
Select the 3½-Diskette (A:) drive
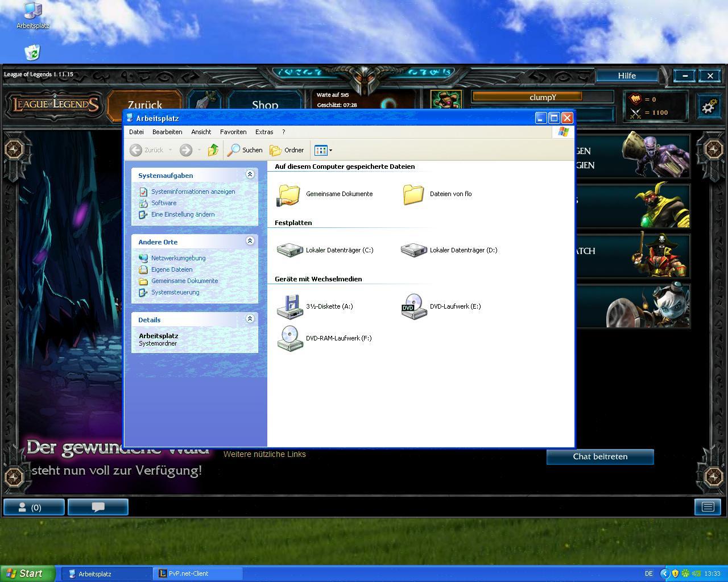click(x=315, y=306)
